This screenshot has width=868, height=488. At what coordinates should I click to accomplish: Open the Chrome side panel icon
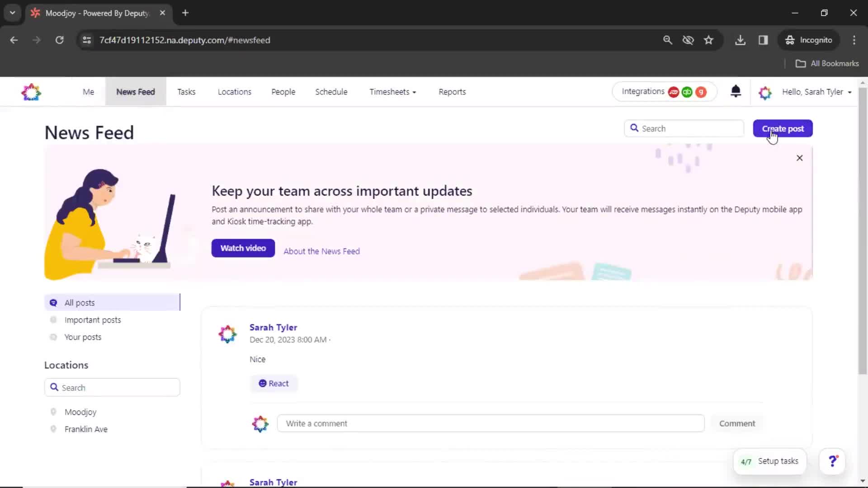pyautogui.click(x=763, y=40)
